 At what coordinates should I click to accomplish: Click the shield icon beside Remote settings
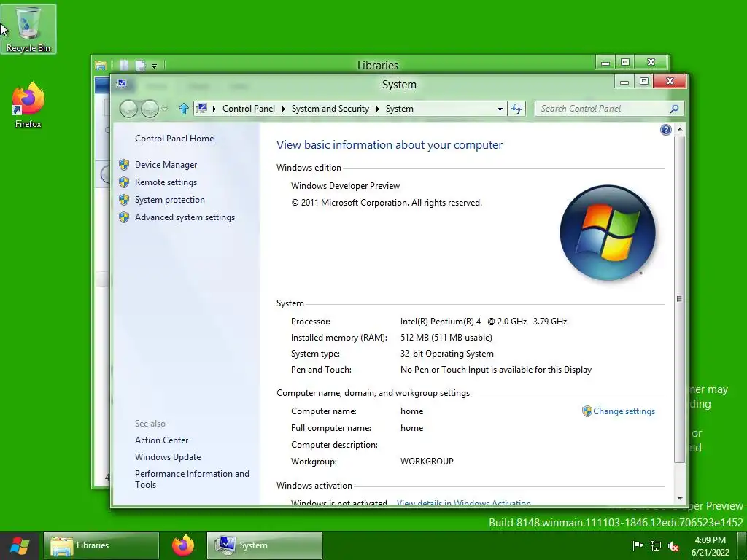tap(124, 182)
